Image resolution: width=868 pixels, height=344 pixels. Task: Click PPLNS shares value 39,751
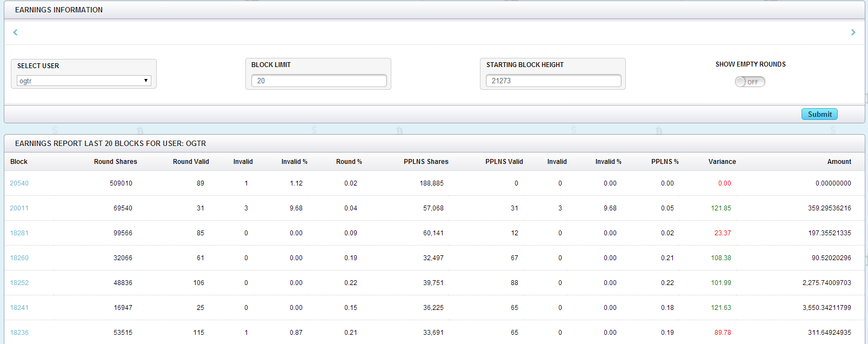click(433, 283)
